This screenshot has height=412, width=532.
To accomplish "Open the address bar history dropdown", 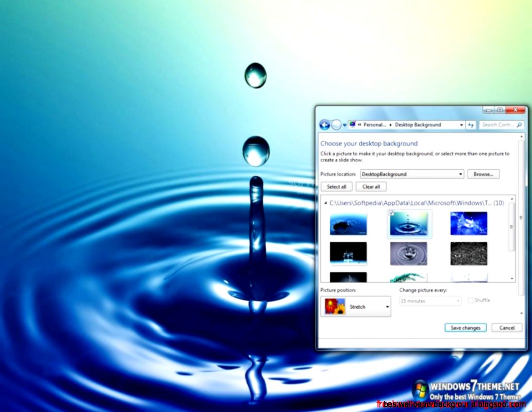I will [462, 125].
